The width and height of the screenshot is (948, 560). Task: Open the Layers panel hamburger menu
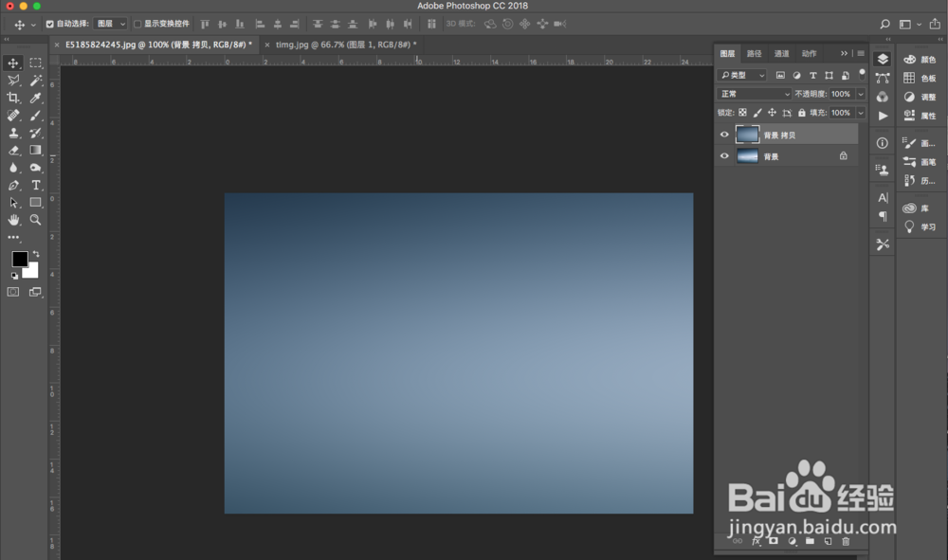[861, 53]
